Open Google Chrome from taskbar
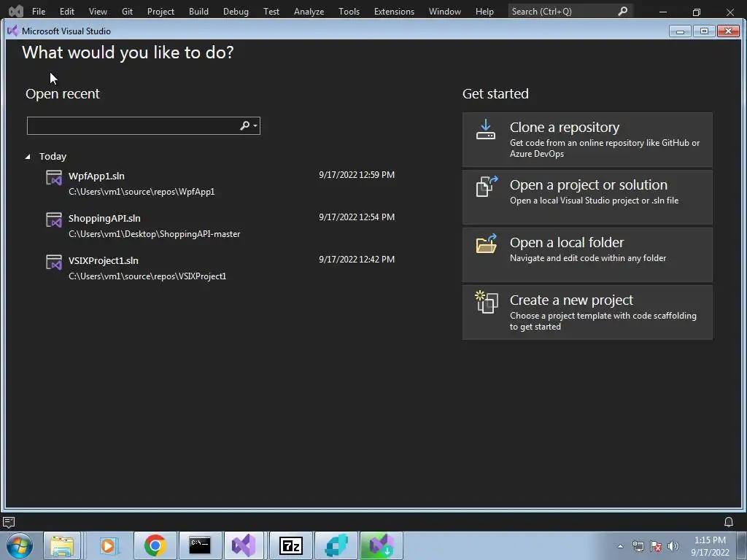 tap(155, 545)
